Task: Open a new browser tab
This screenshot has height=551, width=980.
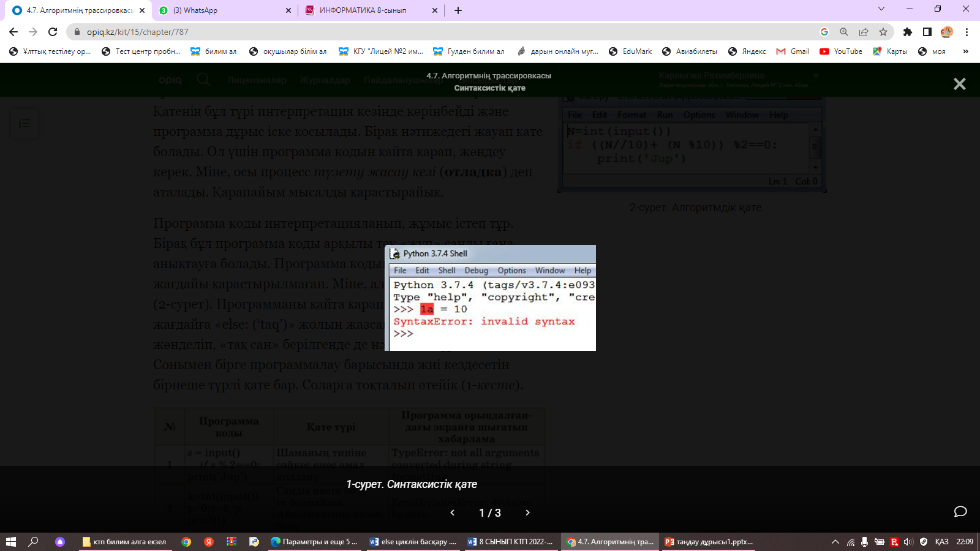Action: coord(458,10)
